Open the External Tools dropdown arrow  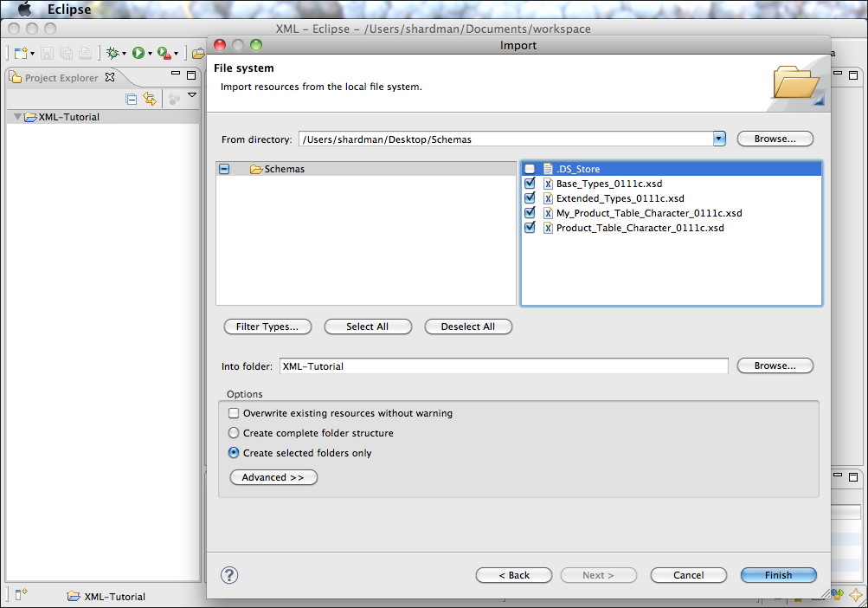coord(176,54)
